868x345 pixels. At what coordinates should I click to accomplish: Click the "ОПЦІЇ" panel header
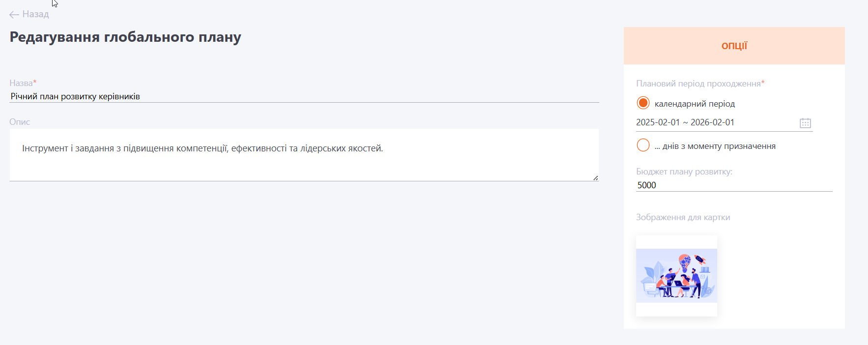click(734, 46)
